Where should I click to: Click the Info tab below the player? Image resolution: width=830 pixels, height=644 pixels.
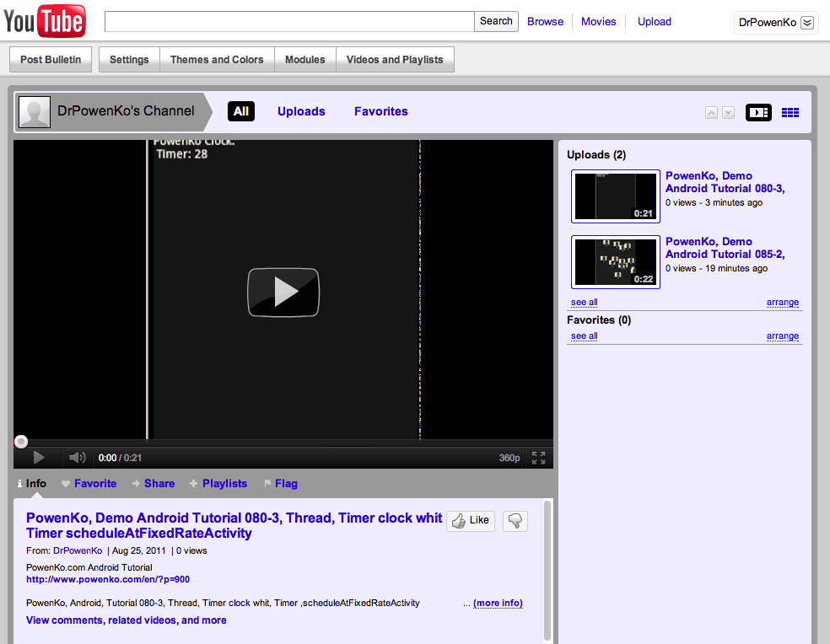tap(32, 484)
